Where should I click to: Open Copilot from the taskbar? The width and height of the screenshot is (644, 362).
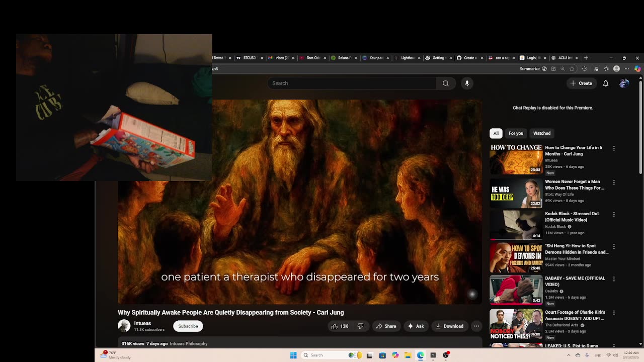click(395, 355)
